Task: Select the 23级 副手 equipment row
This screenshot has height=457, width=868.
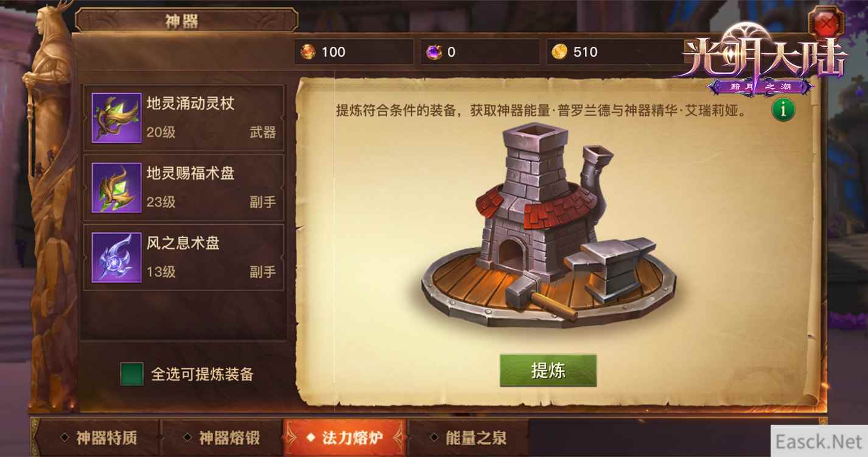Action: click(184, 188)
